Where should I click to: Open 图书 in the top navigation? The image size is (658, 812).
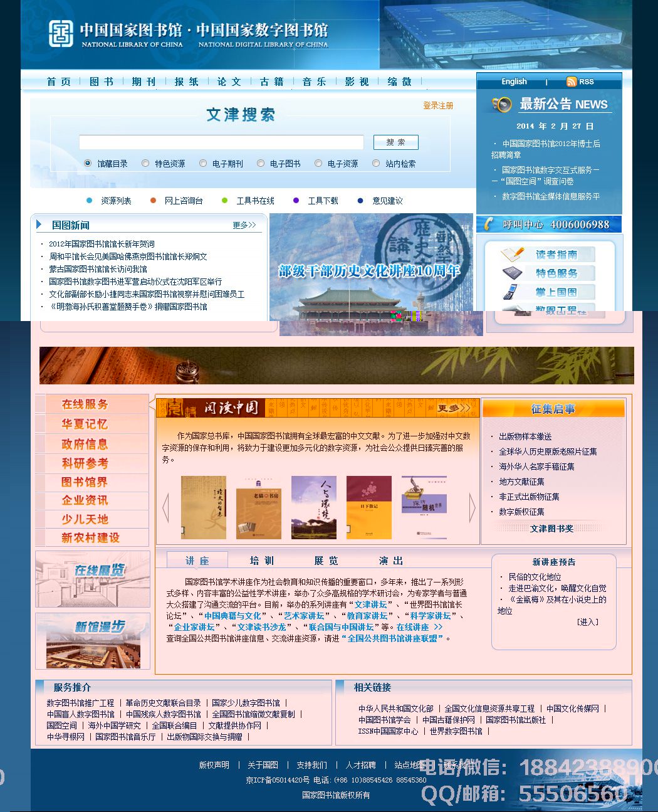pos(102,82)
